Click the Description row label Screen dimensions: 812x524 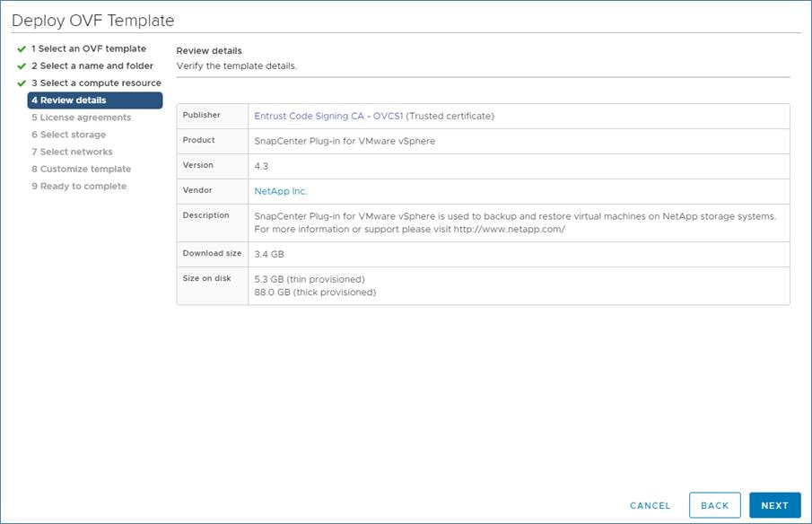205,214
